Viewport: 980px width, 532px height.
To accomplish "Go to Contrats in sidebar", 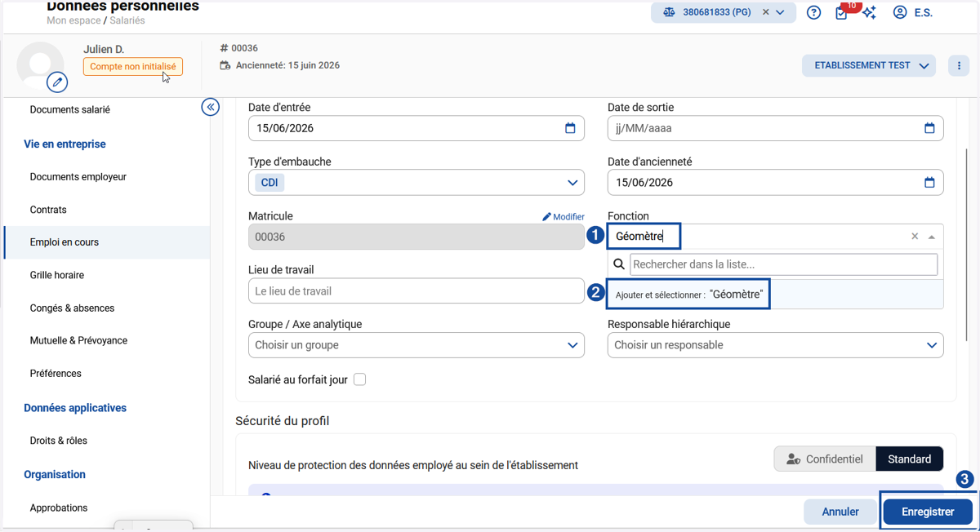I will (48, 210).
